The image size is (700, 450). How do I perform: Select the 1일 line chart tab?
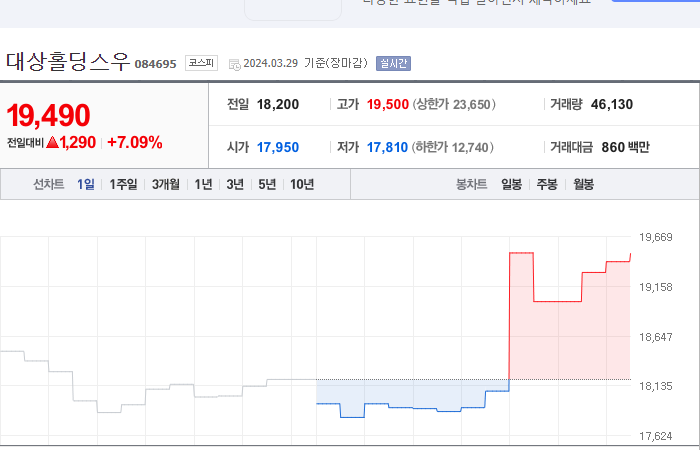click(x=86, y=184)
